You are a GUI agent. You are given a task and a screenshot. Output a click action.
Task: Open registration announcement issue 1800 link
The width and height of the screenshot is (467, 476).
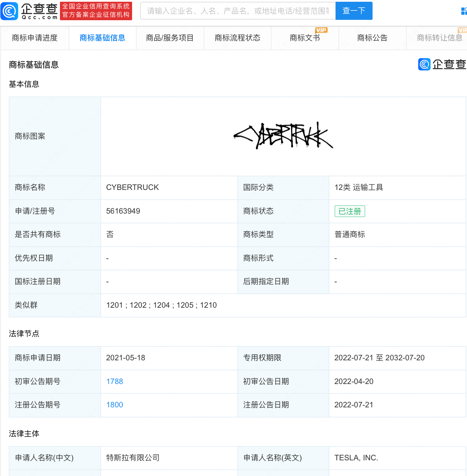pos(115,405)
